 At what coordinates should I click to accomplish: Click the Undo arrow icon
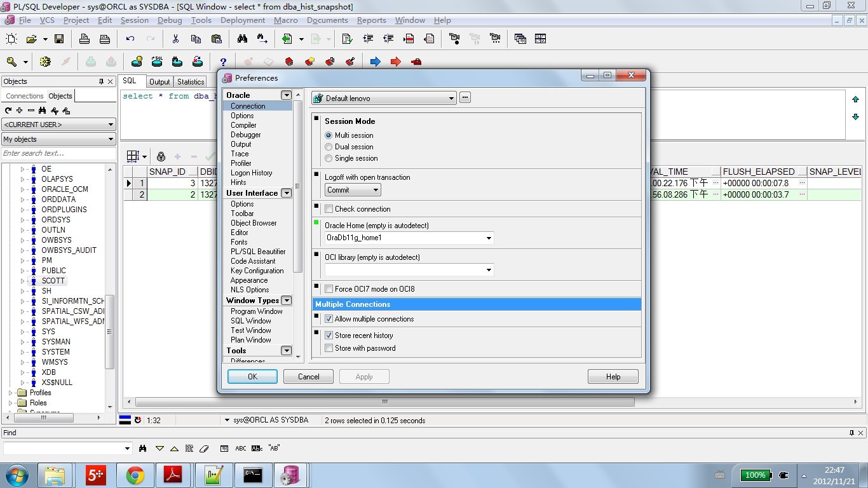(x=130, y=39)
